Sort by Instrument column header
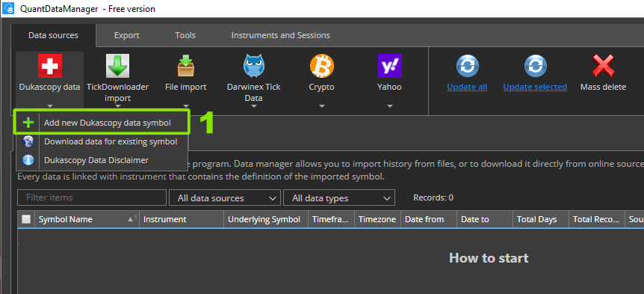The width and height of the screenshot is (644, 294). (x=181, y=219)
